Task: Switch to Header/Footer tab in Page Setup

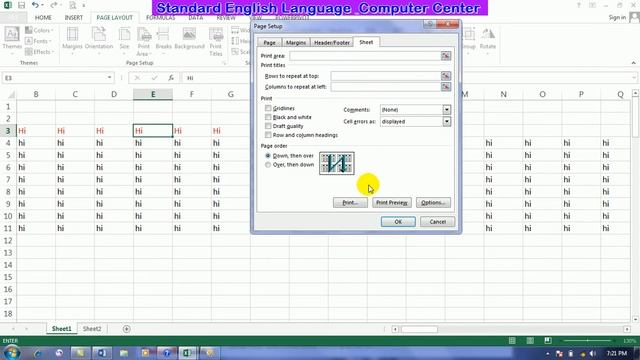Action: click(x=332, y=42)
